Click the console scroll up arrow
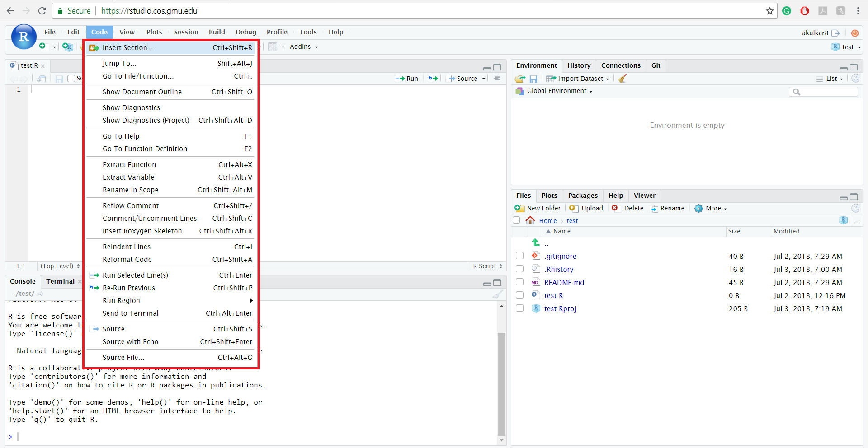The height and width of the screenshot is (448, 868). click(501, 306)
